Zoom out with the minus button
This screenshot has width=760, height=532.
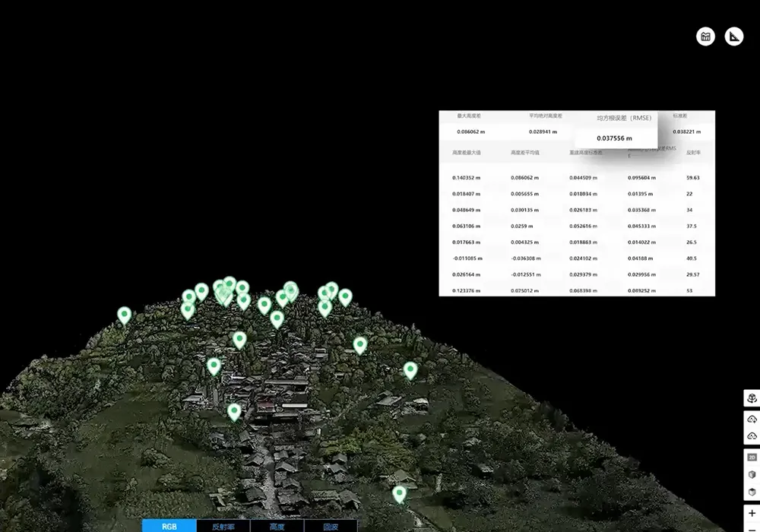click(752, 528)
